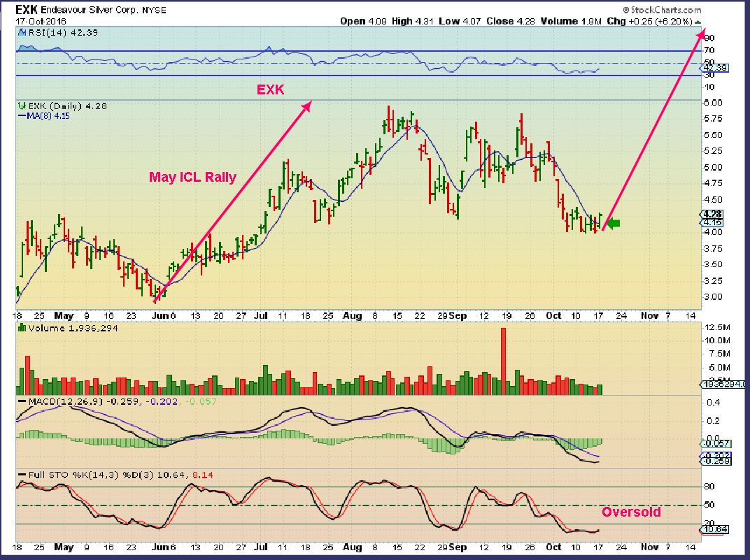Click the 10.64 stochastic axis tag
Viewport: 750px width, 560px height.
[716, 529]
